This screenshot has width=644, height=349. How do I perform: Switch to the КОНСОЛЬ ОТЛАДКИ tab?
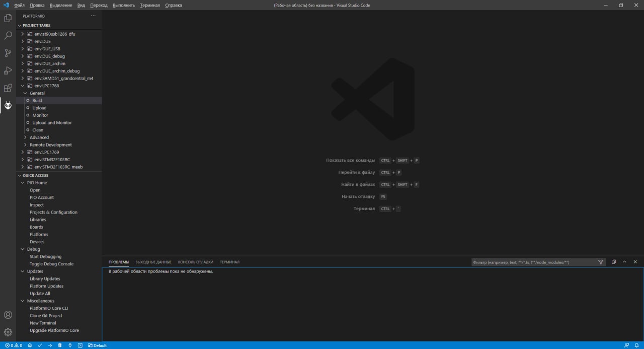[196, 262]
